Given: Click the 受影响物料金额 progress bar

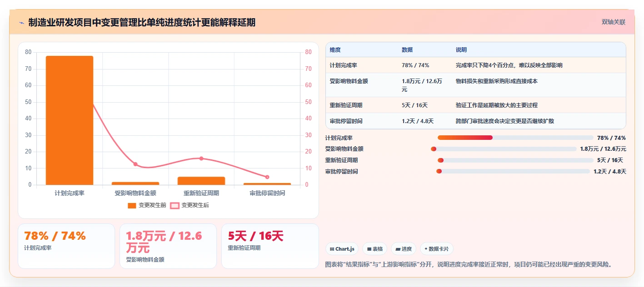Looking at the screenshot, I should 504,149.
